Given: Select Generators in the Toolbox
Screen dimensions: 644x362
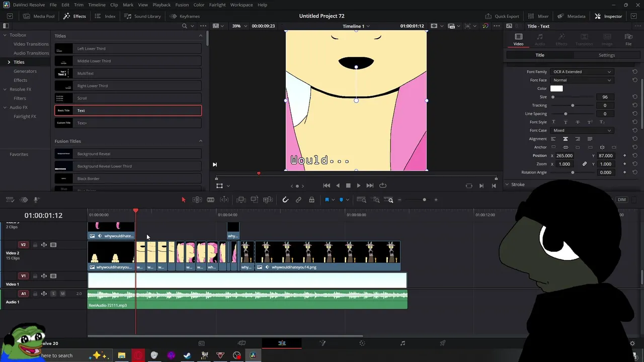Looking at the screenshot, I should 25,71.
